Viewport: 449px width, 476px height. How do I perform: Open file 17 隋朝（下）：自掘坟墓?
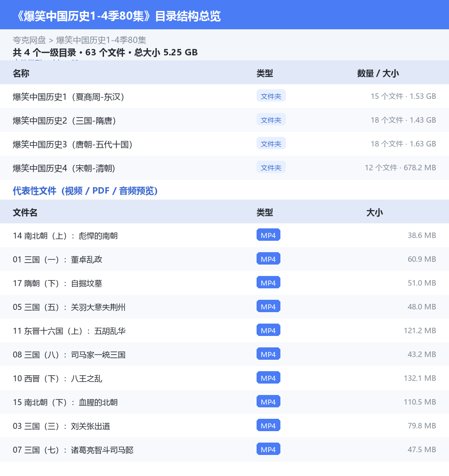[x=57, y=283]
